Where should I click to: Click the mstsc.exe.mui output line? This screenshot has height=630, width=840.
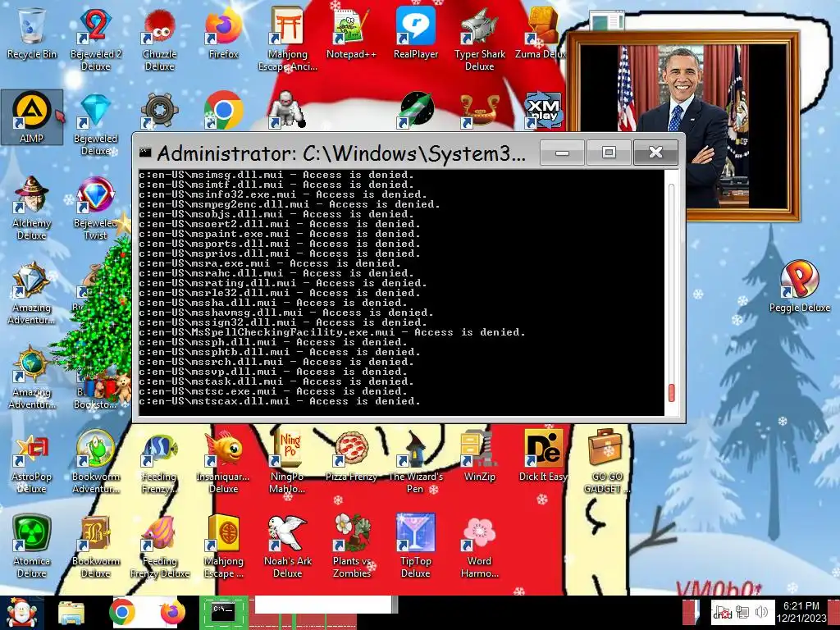pyautogui.click(x=276, y=391)
